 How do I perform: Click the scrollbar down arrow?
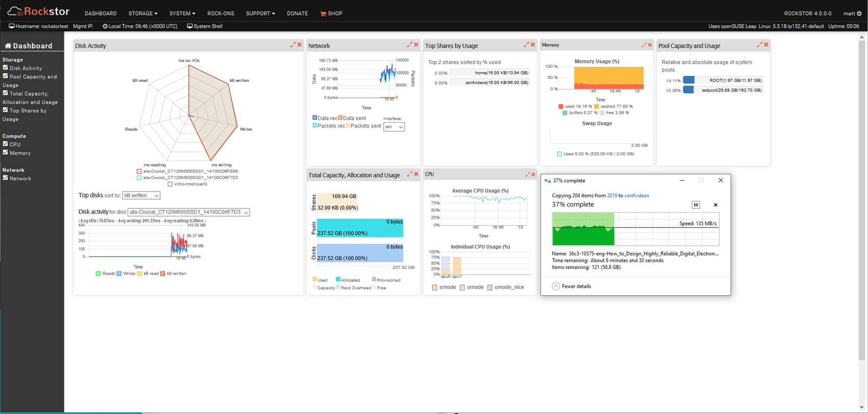(x=861, y=407)
